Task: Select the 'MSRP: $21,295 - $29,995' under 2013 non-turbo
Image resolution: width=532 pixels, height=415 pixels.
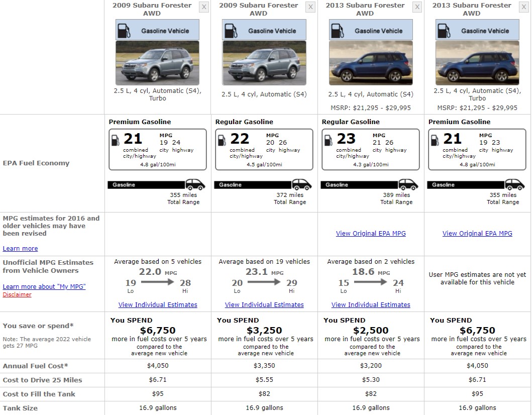Action: [x=371, y=108]
